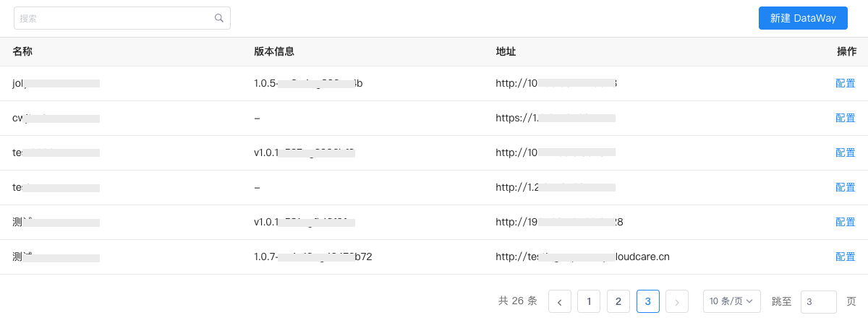This screenshot has height=323, width=868.
Task: Go to page 2
Action: pyautogui.click(x=618, y=301)
